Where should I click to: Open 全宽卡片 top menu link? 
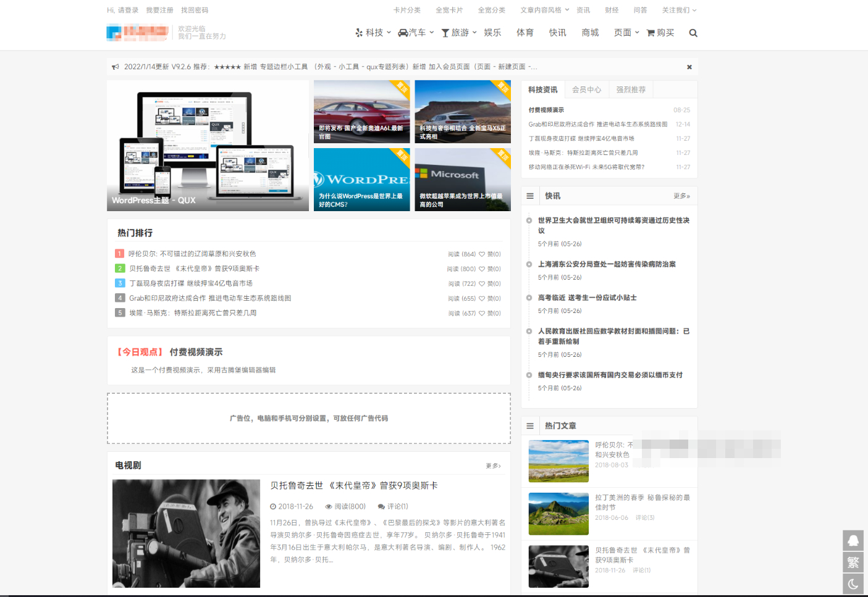tap(449, 10)
